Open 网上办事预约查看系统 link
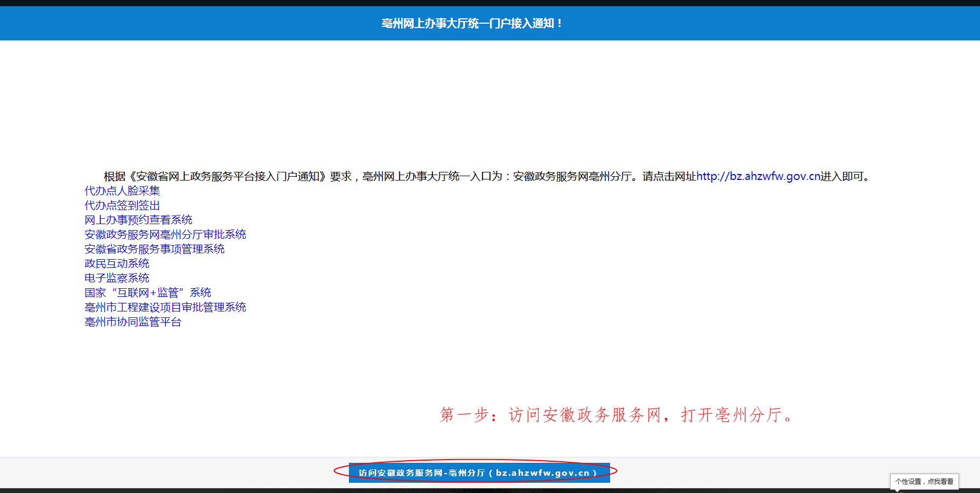This screenshot has height=493, width=980. coord(138,220)
